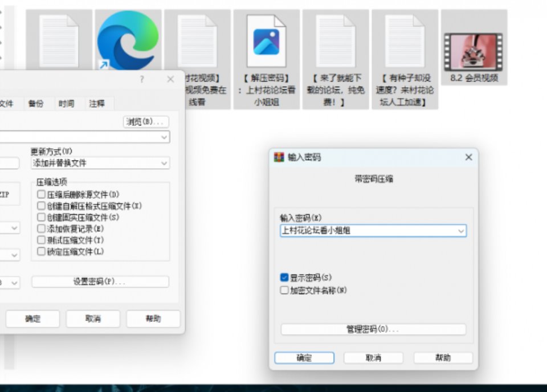Enable 创建自解压格式压缩文件(X) checkbox
547x392 pixels.
pos(41,206)
